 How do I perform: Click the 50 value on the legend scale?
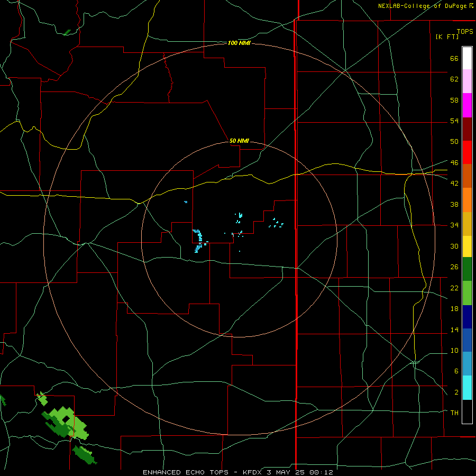[x=454, y=142]
